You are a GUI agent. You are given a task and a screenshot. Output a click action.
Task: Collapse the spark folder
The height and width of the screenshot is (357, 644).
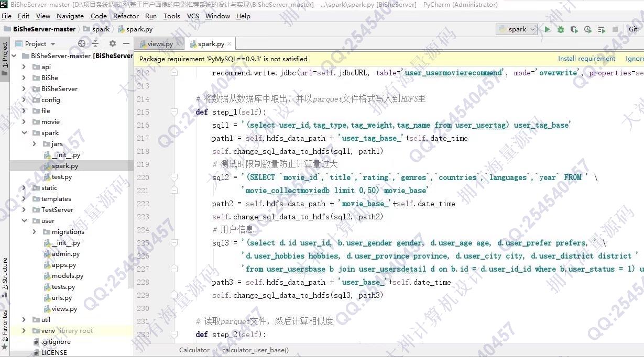point(24,133)
